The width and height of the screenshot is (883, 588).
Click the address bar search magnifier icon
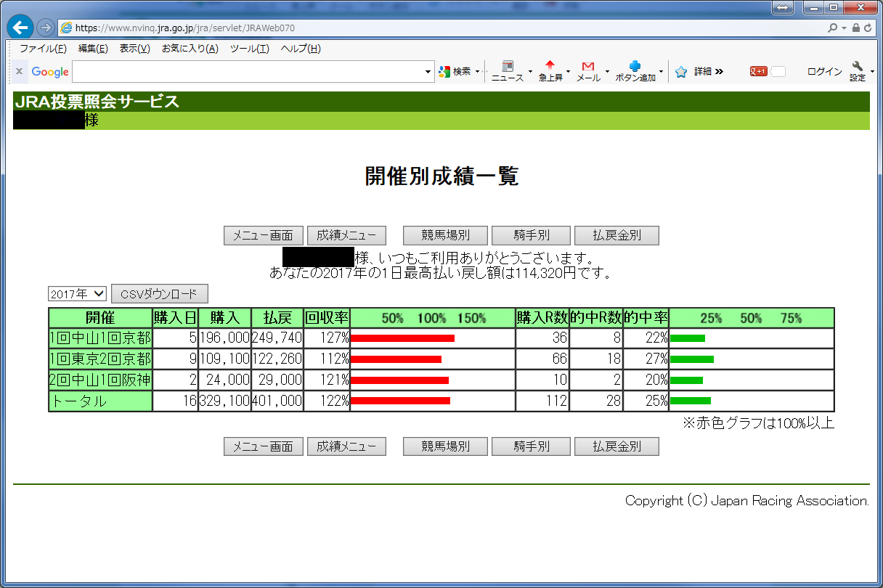click(833, 28)
